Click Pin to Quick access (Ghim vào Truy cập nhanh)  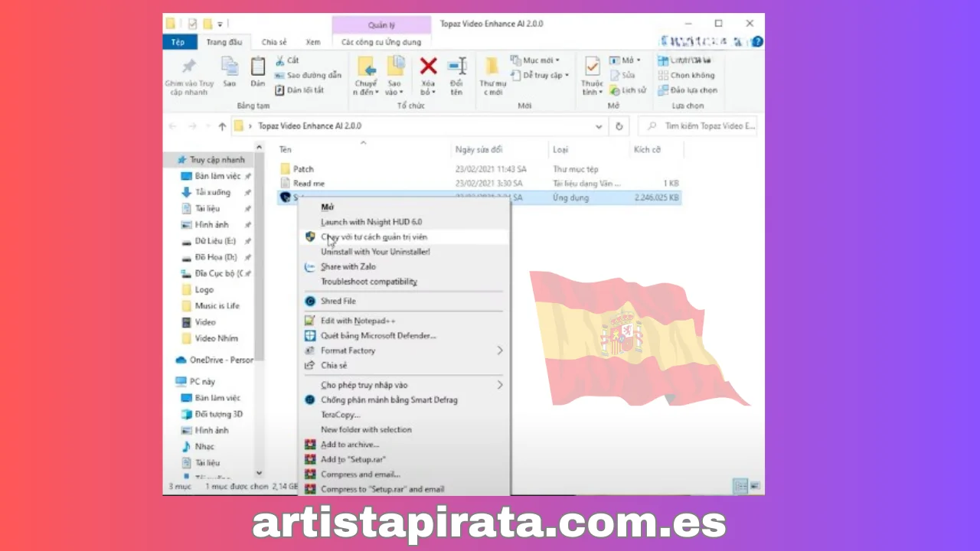pyautogui.click(x=189, y=77)
